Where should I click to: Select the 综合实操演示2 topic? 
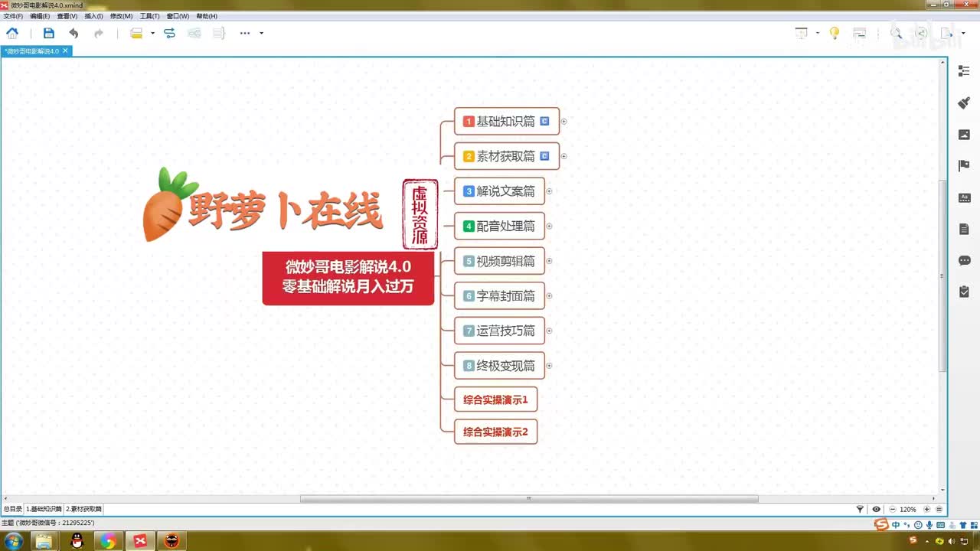click(495, 432)
